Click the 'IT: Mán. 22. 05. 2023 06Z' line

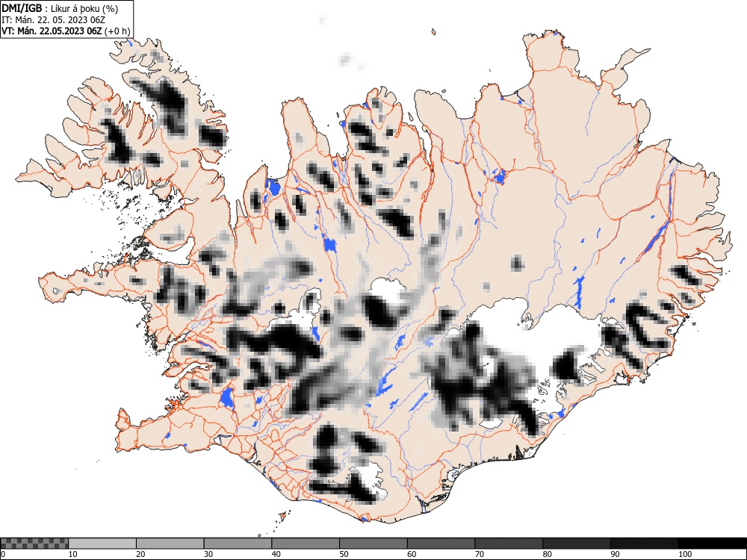tap(53, 20)
